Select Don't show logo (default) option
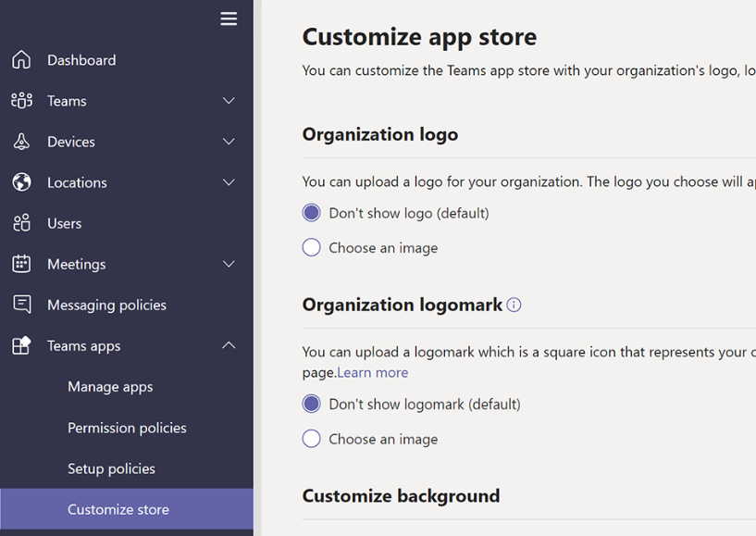Image resolution: width=756 pixels, height=536 pixels. coord(312,213)
